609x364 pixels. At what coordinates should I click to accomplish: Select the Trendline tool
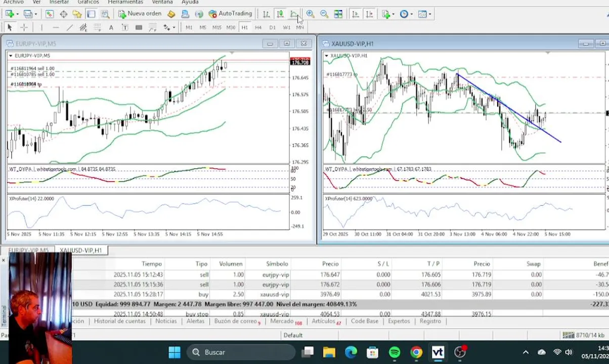69,27
